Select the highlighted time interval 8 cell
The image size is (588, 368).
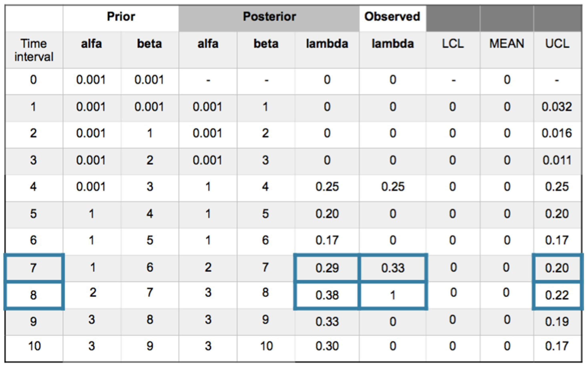(x=34, y=295)
